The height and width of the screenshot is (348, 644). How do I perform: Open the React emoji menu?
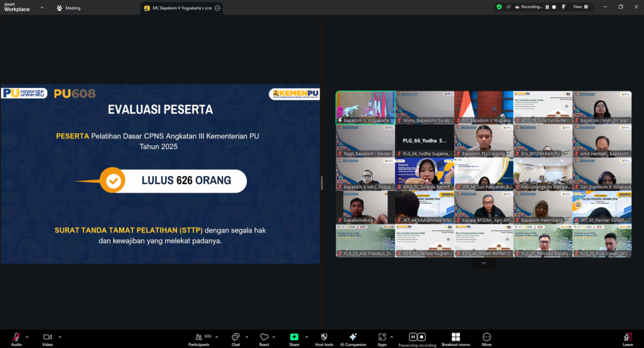(x=264, y=339)
